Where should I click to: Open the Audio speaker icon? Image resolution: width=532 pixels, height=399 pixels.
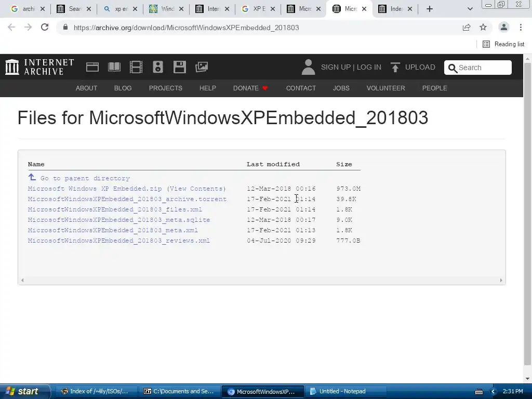point(158,67)
